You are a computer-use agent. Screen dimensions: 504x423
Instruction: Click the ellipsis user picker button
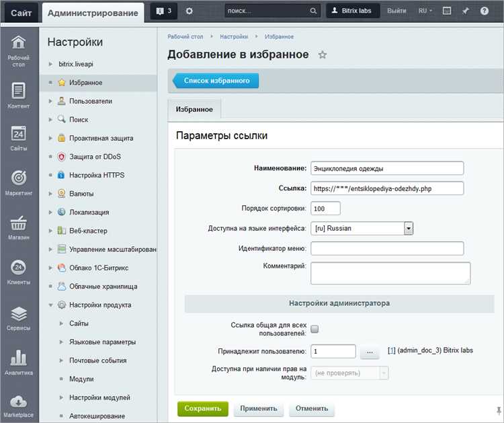[x=370, y=352]
